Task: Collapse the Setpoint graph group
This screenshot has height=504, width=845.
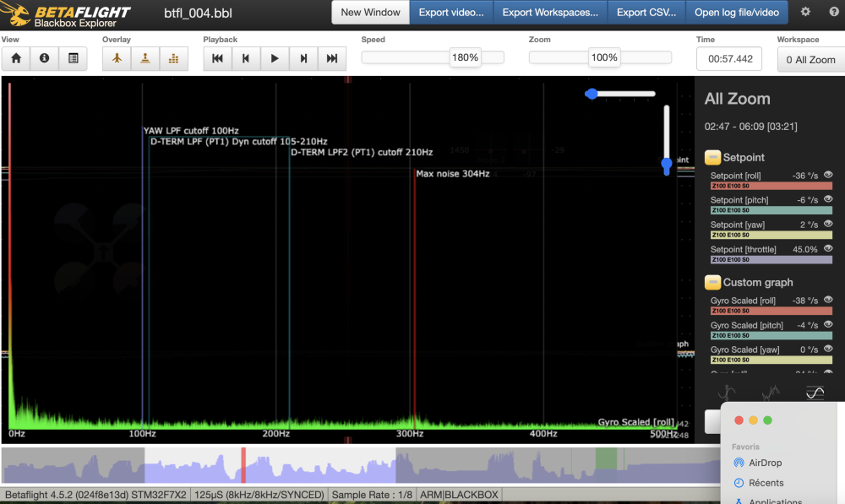Action: click(712, 157)
